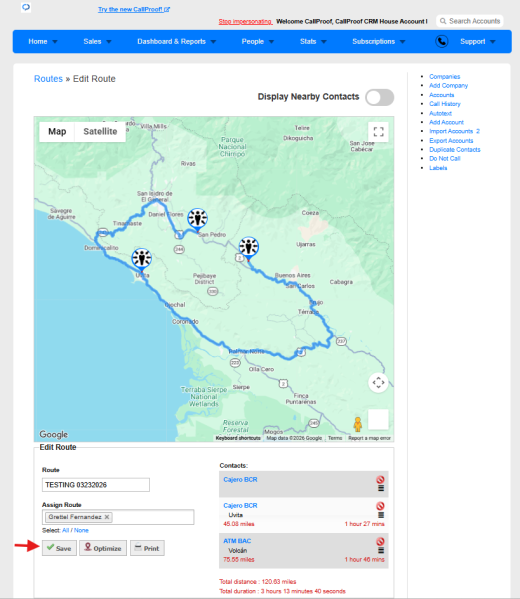Image resolution: width=520 pixels, height=599 pixels.
Task: Optimize the route order
Action: [x=103, y=548]
